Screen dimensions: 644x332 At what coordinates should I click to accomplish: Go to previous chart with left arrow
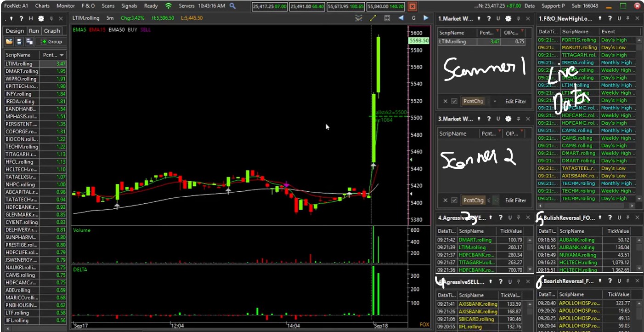tap(401, 18)
